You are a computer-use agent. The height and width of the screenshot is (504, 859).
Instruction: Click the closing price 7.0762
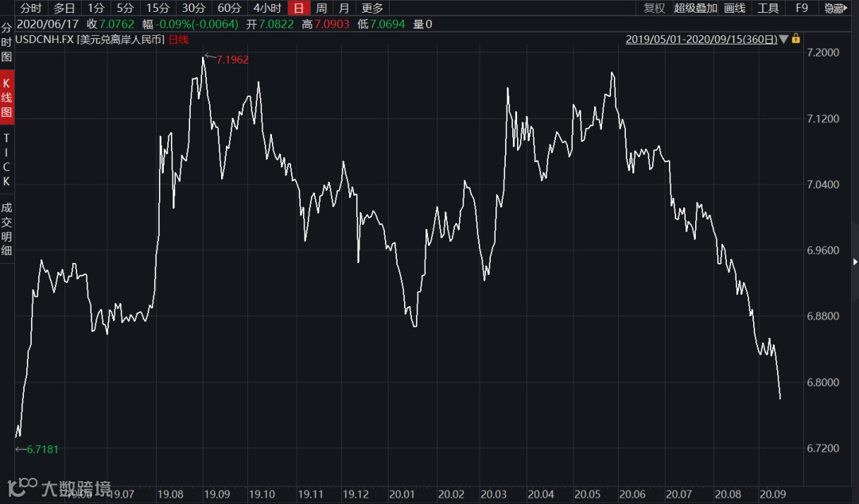point(117,24)
